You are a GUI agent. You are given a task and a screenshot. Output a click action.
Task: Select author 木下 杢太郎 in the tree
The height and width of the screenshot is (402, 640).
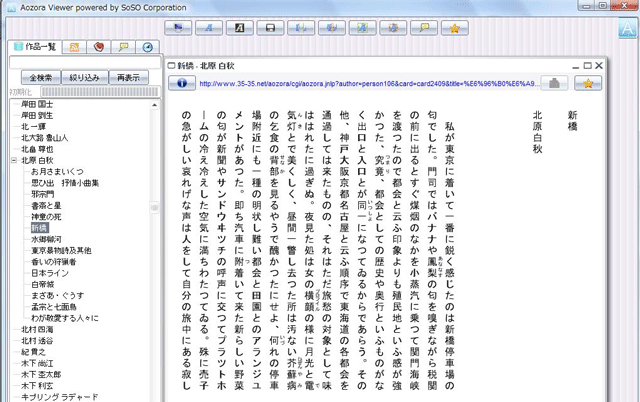pos(41,374)
